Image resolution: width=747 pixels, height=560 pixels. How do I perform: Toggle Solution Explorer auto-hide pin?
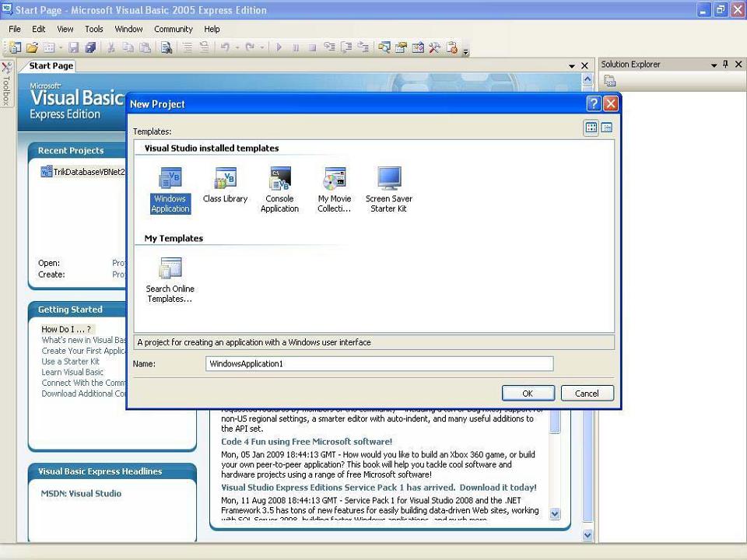click(725, 65)
